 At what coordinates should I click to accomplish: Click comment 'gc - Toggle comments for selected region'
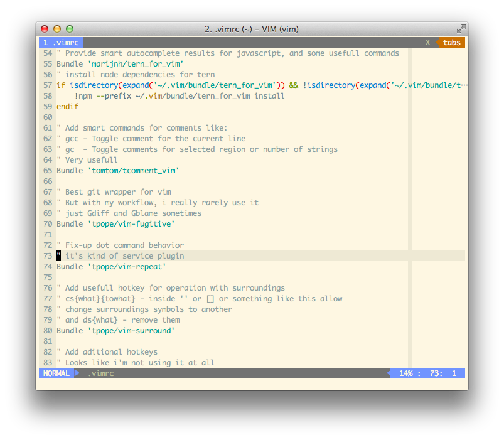pos(158,149)
